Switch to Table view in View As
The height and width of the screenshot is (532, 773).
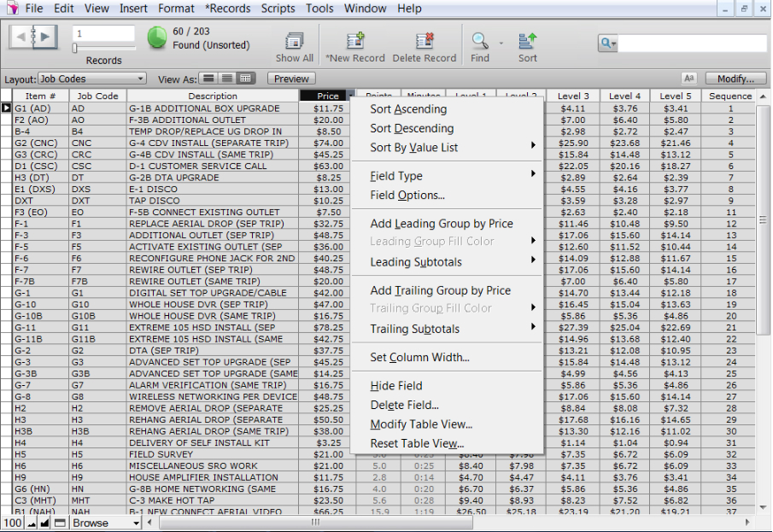[x=247, y=79]
